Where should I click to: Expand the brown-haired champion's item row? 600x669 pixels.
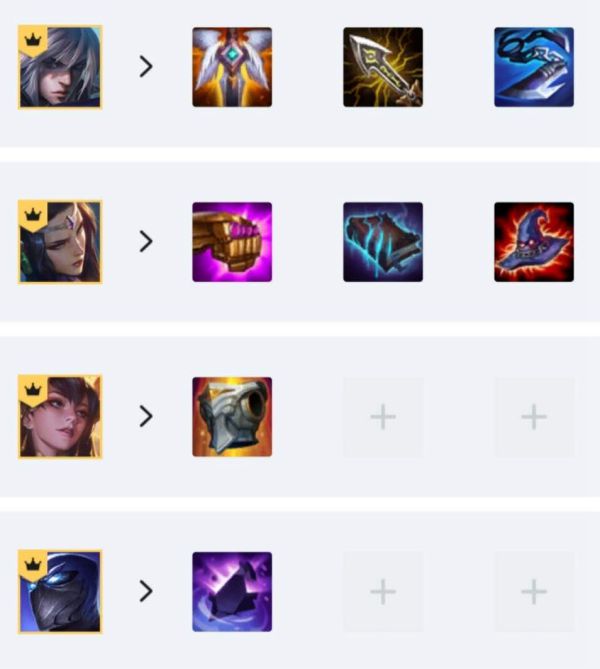pyautogui.click(x=146, y=416)
